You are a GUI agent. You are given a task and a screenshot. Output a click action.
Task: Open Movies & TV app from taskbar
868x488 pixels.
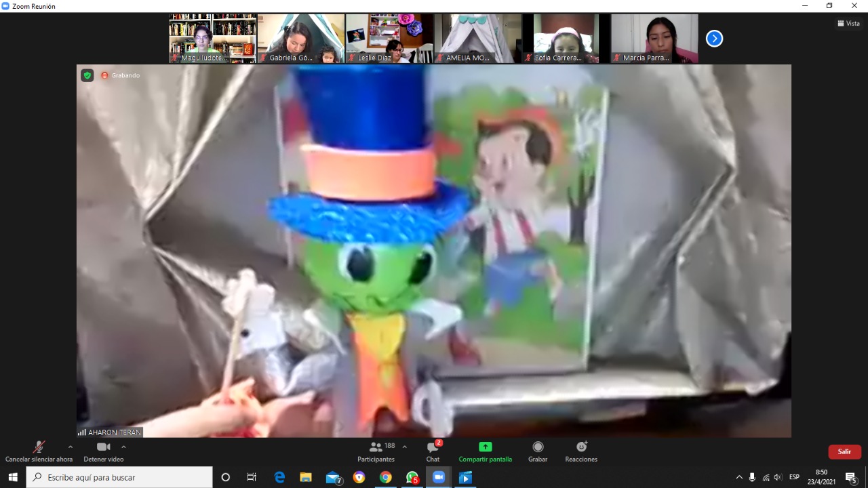[x=465, y=477]
